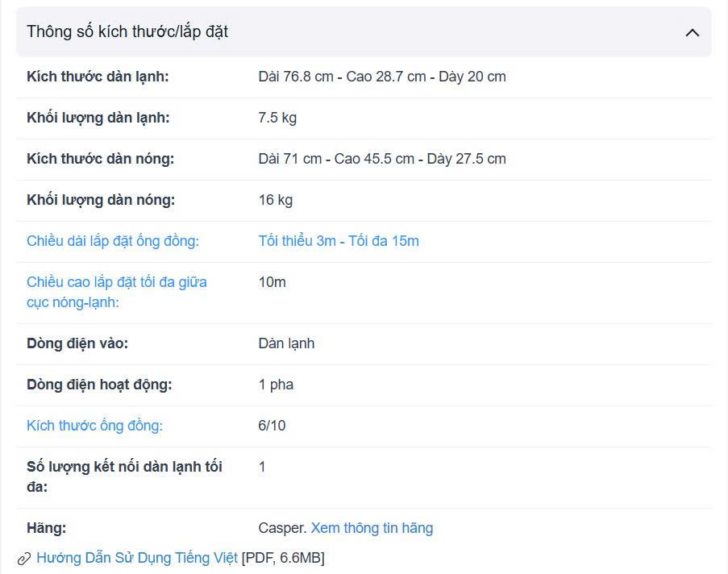
Task: Open Hướng Dẫn Sử Dụng Tiếng Việt PDF
Action: 137,558
